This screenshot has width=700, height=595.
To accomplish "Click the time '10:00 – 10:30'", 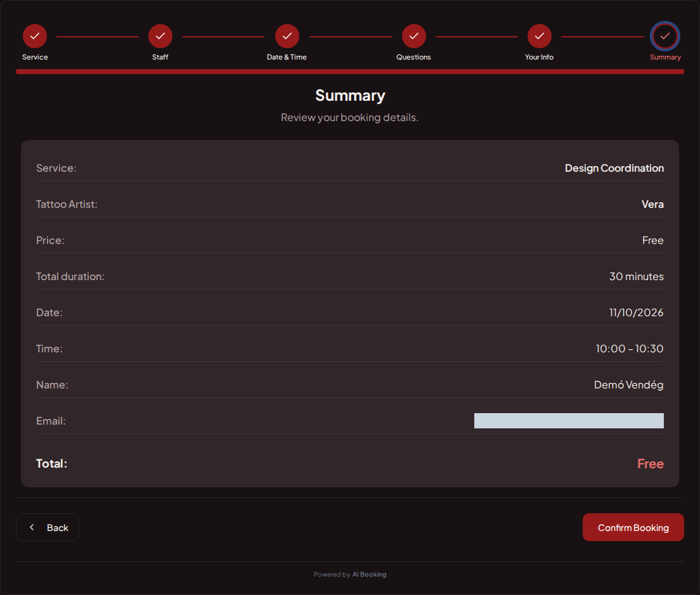I will 630,349.
